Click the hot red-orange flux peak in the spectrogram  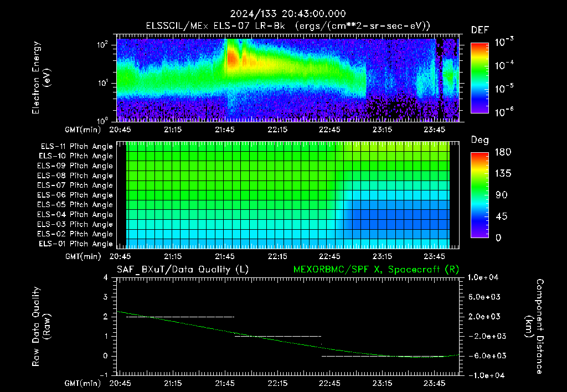(233, 58)
